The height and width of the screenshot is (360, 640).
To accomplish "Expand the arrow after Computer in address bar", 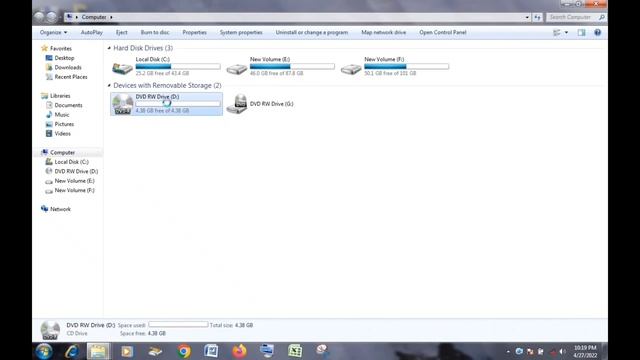I will coord(111,17).
